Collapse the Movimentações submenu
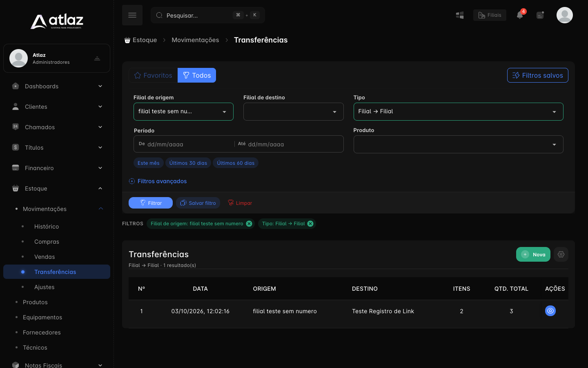Viewport: 588px width, 368px height. tap(101, 209)
